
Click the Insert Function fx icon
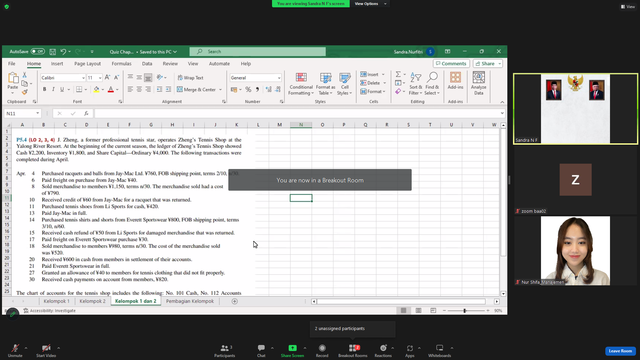click(x=86, y=113)
